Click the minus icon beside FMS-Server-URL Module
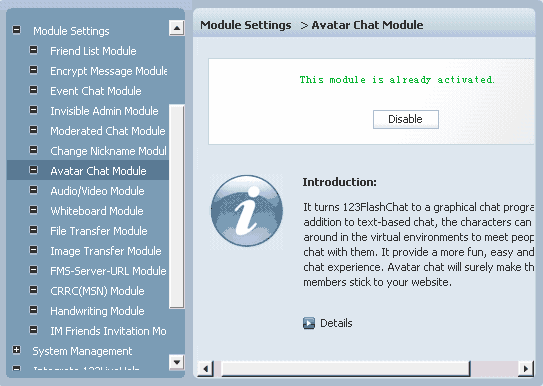Screen dimensions: 543x386 [34, 270]
